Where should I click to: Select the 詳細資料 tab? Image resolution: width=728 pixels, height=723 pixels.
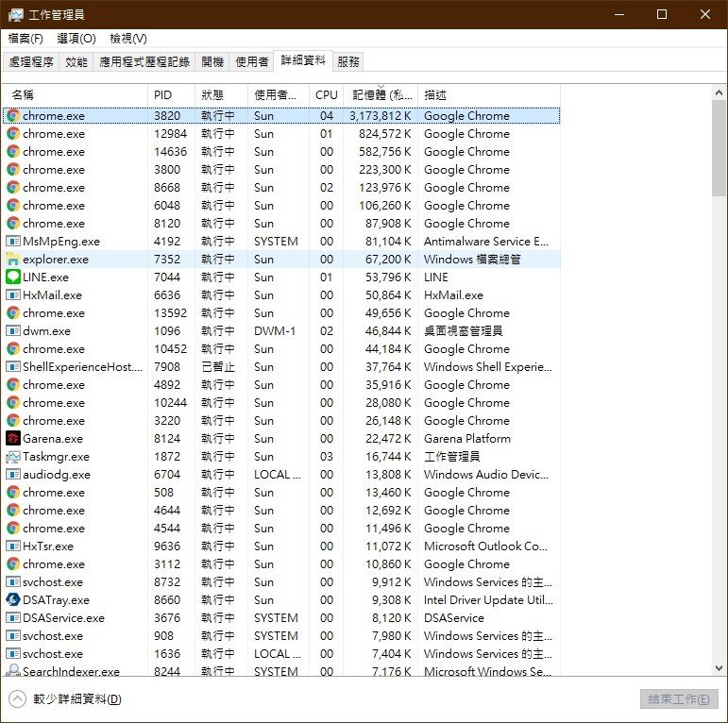click(x=303, y=60)
